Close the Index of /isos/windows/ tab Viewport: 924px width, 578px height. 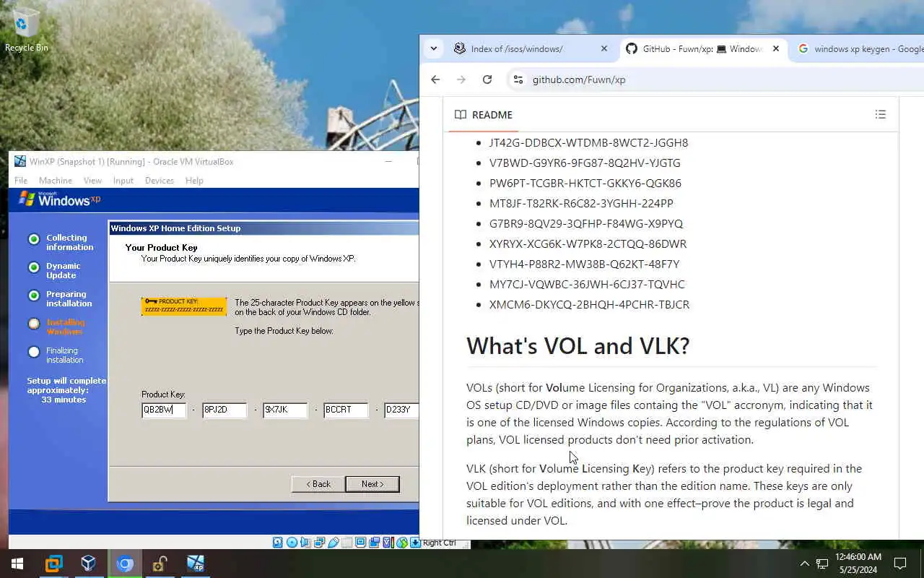[604, 49]
